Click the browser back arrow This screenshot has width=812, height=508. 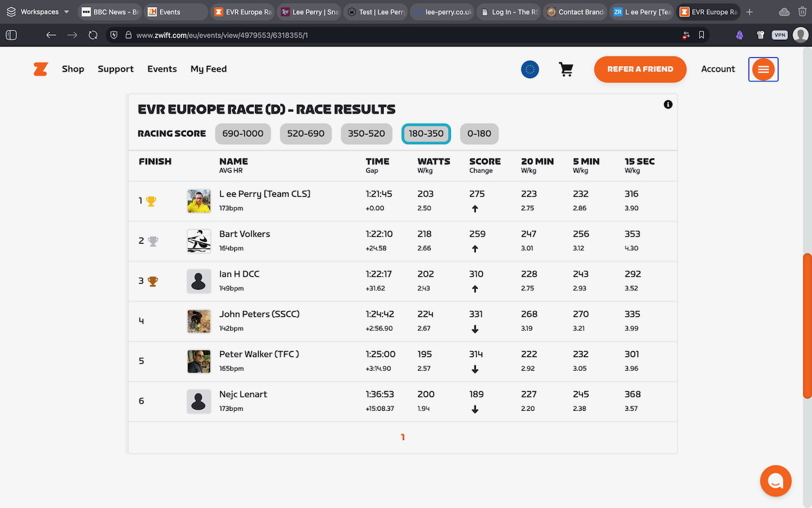[x=51, y=35]
